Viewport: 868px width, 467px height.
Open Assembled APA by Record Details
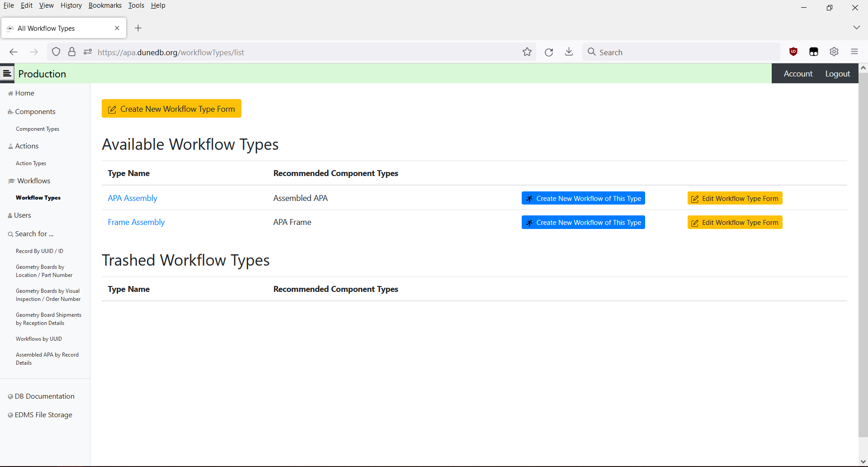[47, 359]
